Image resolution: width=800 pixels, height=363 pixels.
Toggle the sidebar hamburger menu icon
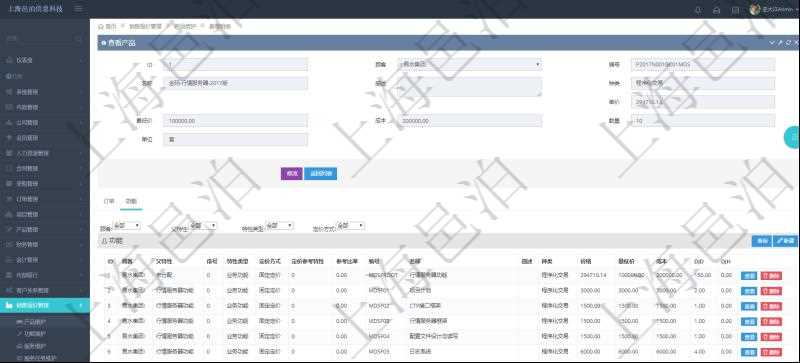(78, 9)
